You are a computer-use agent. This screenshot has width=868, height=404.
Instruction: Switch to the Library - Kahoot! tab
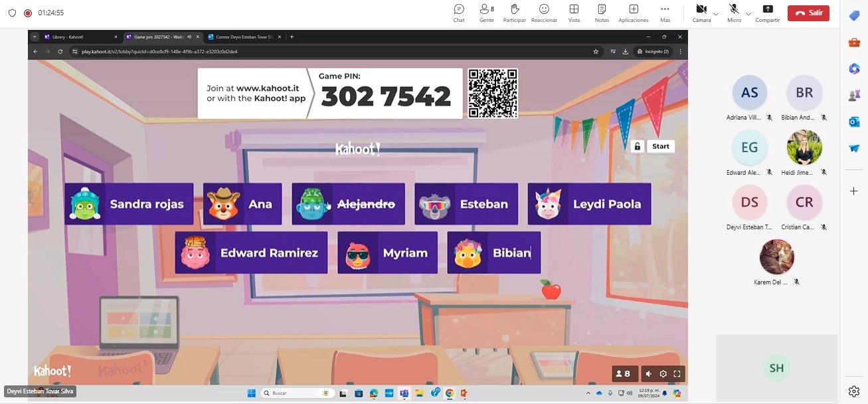pyautogui.click(x=80, y=37)
